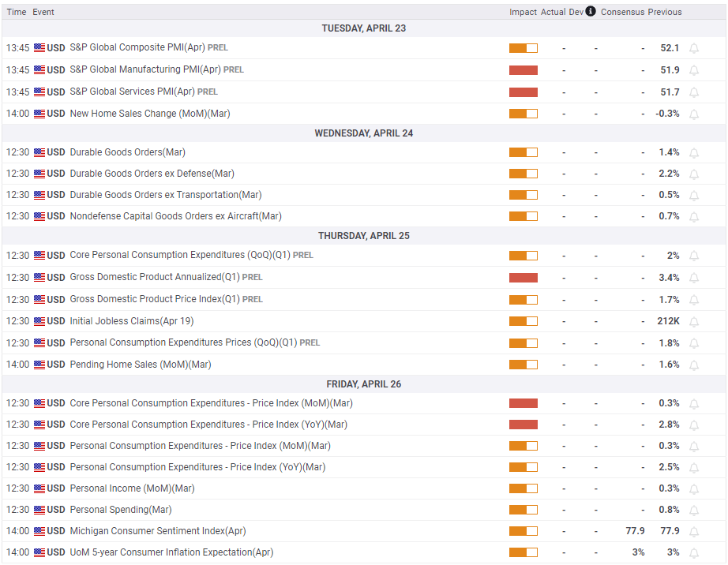Image resolution: width=728 pixels, height=565 pixels.
Task: Set alert bell for Durable Goods Orders(Mar)
Action: tap(693, 153)
